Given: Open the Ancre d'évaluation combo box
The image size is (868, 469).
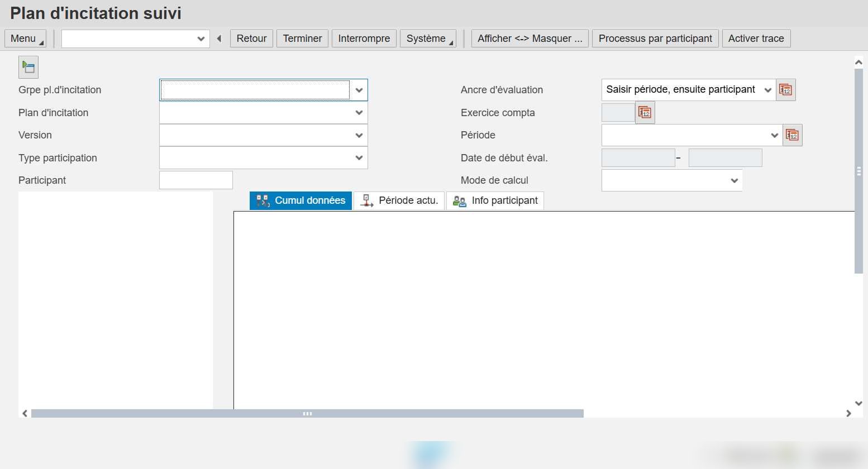Looking at the screenshot, I should click(688, 90).
